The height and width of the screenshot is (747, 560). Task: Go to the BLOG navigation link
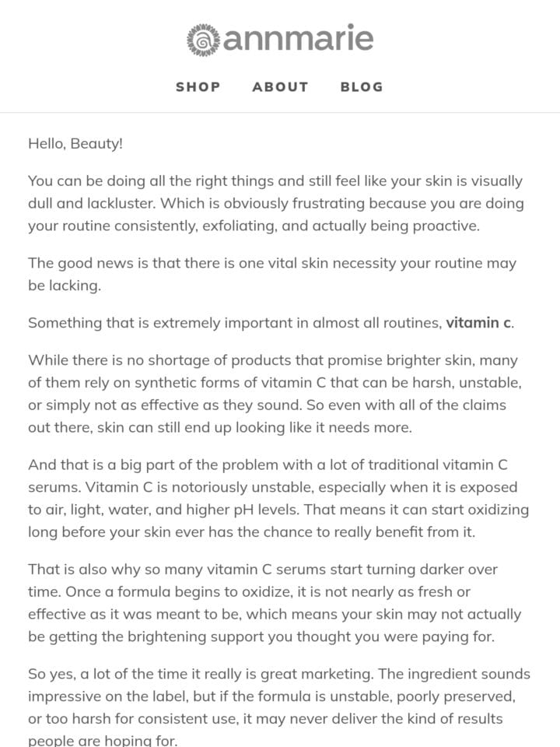coord(362,86)
